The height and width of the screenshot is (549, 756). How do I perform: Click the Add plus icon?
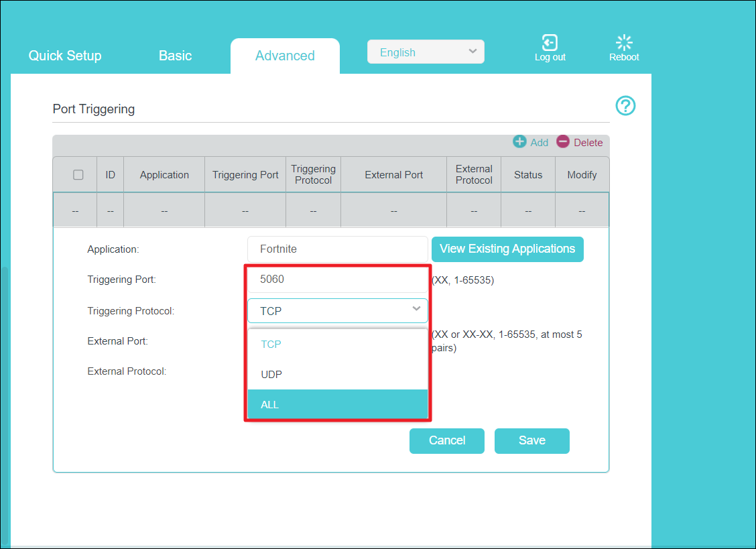[x=519, y=141]
